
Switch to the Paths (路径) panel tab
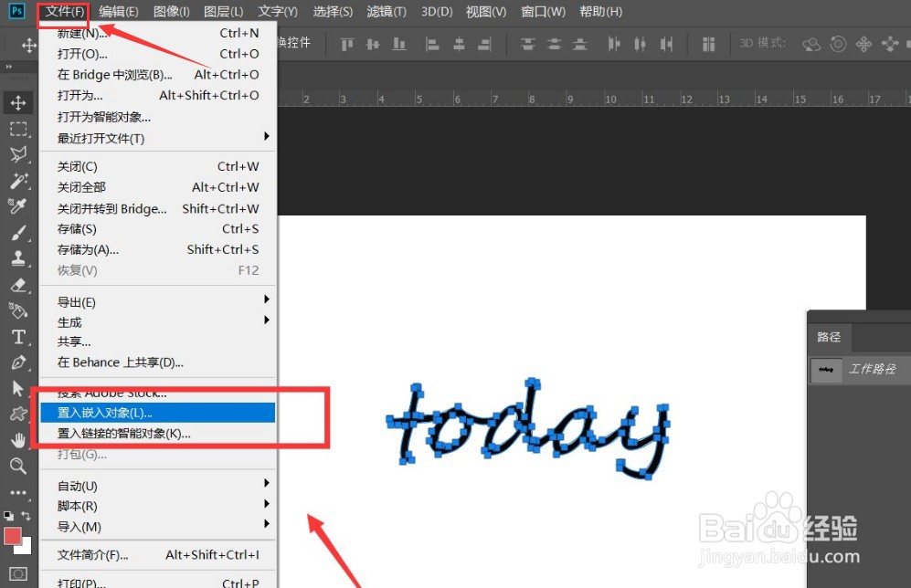click(829, 337)
